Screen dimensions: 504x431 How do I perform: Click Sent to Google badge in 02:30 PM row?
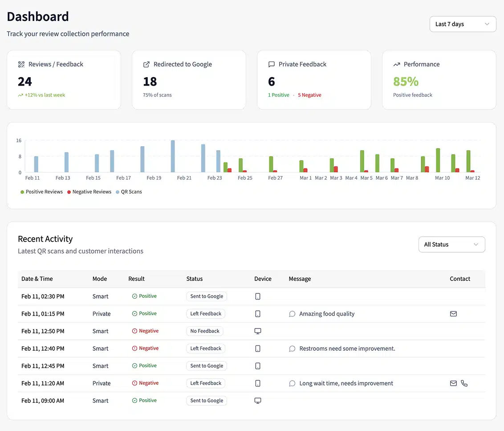pyautogui.click(x=207, y=296)
